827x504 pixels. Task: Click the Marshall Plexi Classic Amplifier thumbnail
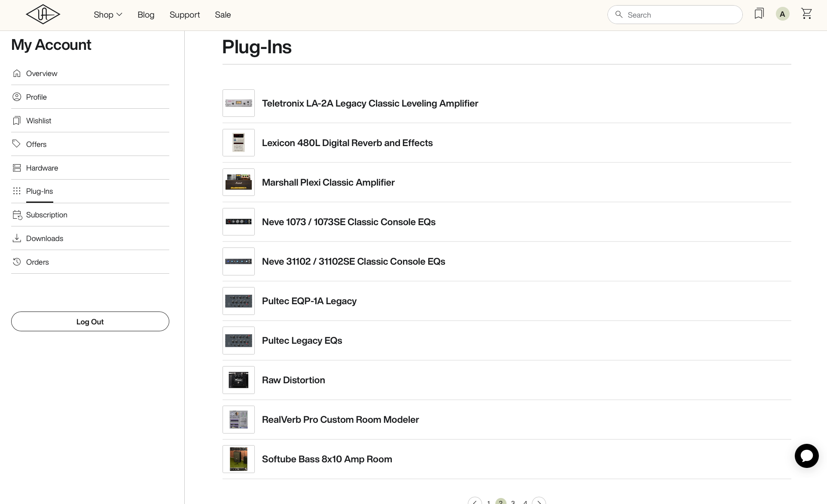[238, 182]
